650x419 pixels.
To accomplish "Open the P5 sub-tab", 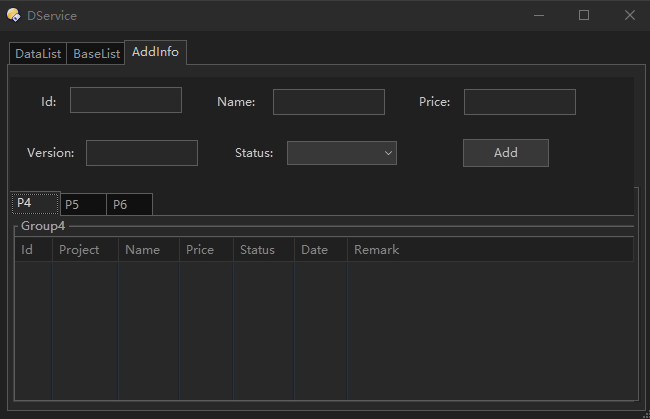I will pyautogui.click(x=83, y=204).
